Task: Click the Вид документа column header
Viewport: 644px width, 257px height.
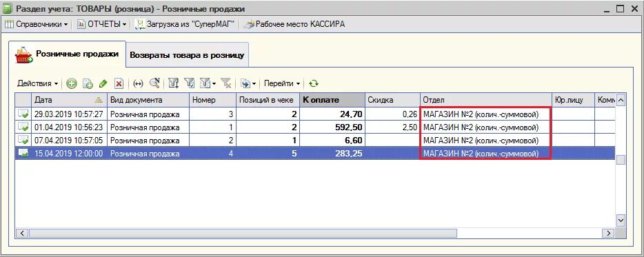Action: tap(148, 100)
